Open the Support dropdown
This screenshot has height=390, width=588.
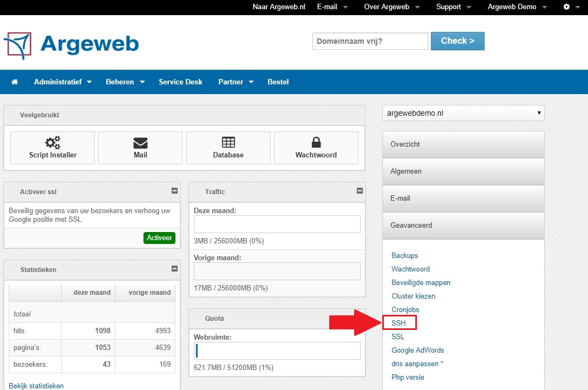coord(454,6)
